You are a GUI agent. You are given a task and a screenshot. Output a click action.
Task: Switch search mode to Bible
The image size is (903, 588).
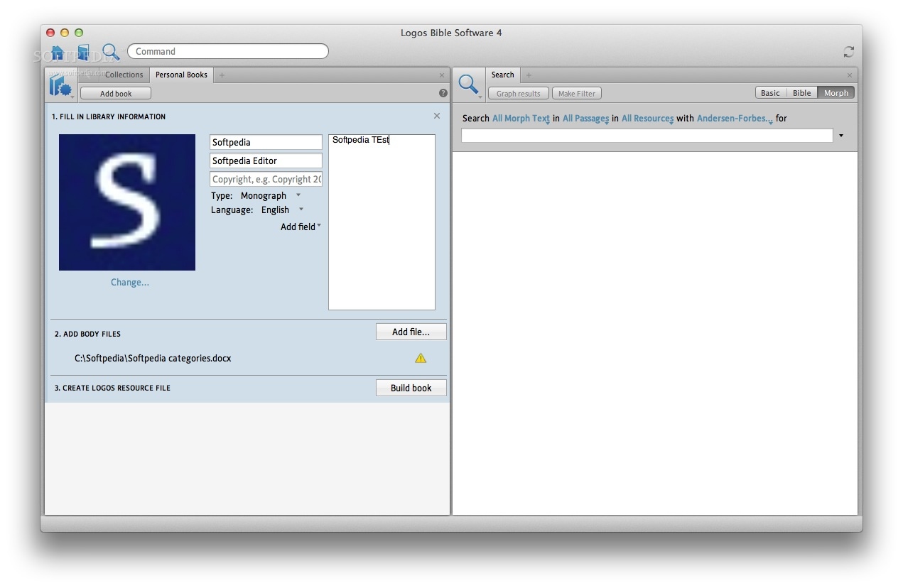pyautogui.click(x=801, y=92)
